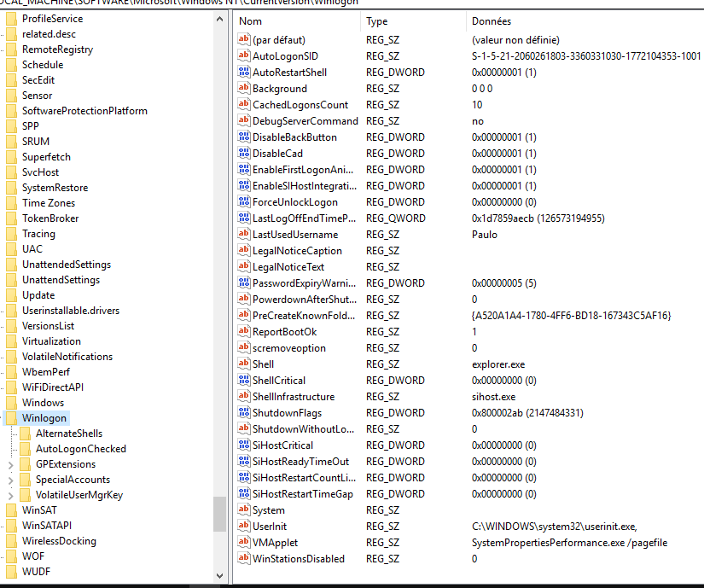The height and width of the screenshot is (588, 704).
Task: Click the tree scroll up arrow
Action: (219, 19)
